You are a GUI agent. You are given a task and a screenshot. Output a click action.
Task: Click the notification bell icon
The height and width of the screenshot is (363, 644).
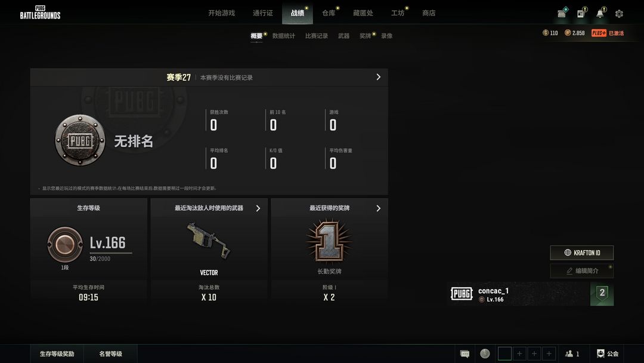click(x=600, y=14)
